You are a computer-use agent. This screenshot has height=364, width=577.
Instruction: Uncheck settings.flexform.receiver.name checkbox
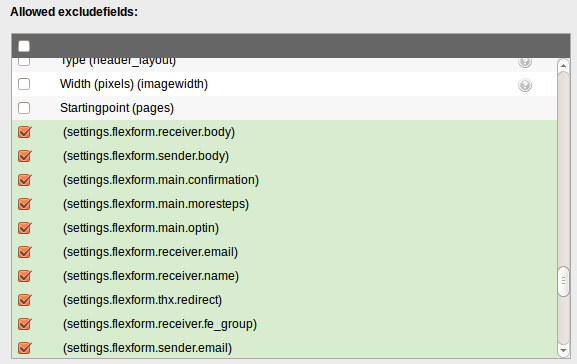[x=25, y=276]
